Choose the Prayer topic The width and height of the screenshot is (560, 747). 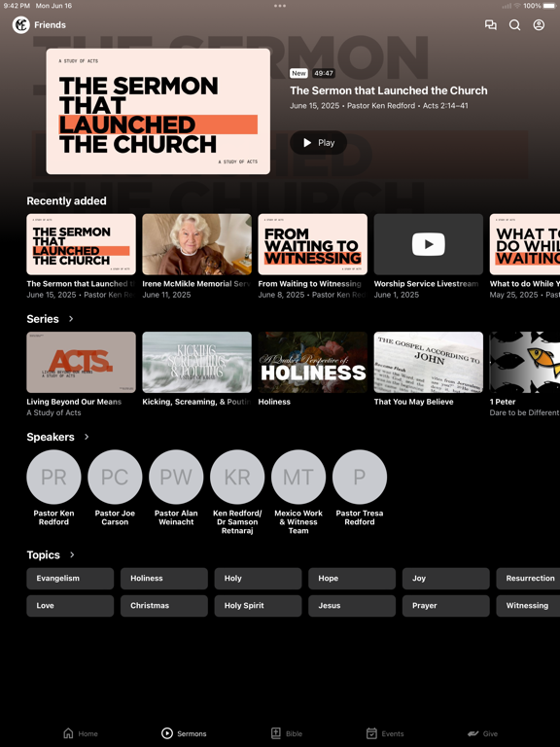(x=445, y=606)
